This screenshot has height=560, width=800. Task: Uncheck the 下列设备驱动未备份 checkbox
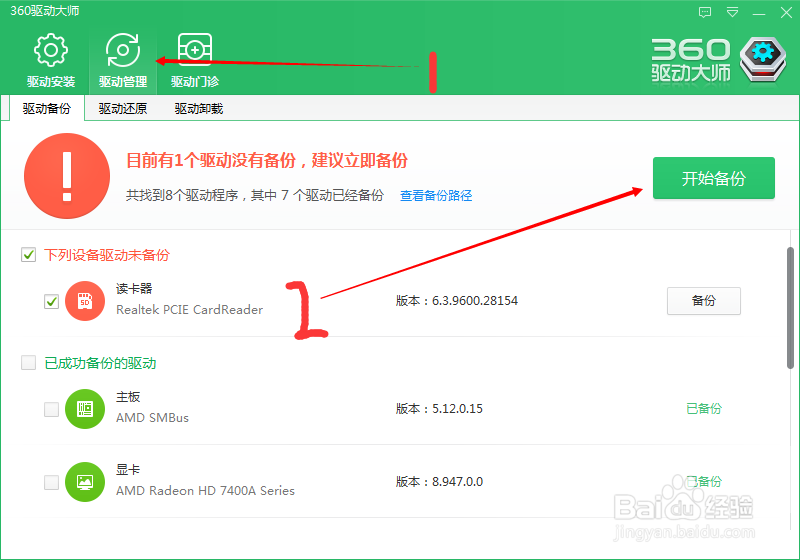(29, 254)
